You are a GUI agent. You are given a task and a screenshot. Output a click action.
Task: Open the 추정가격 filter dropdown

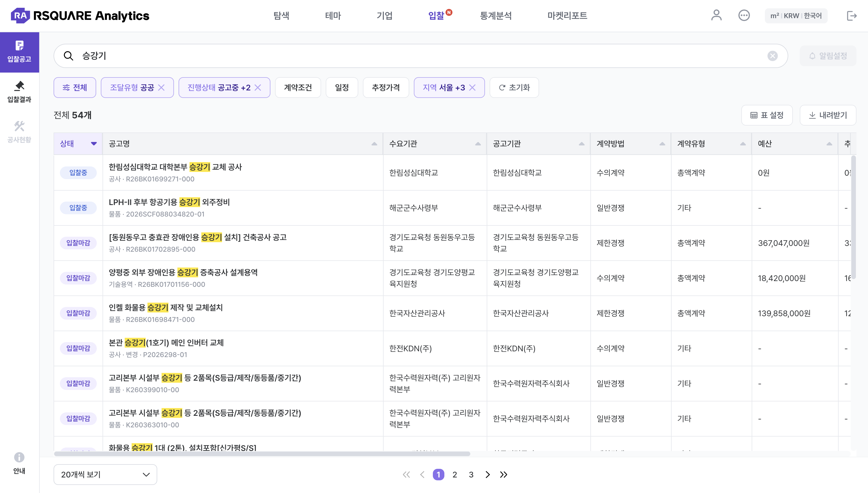pos(386,88)
